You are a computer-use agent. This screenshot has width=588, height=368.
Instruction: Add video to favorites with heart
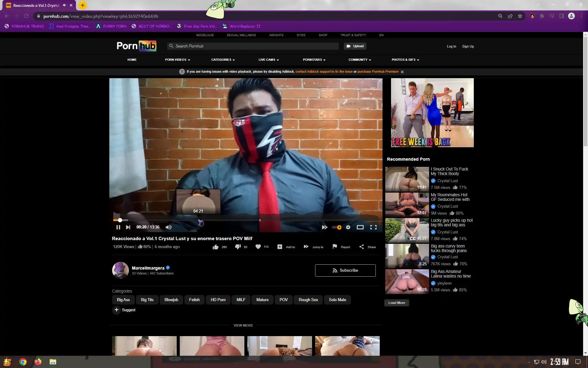[x=258, y=247]
